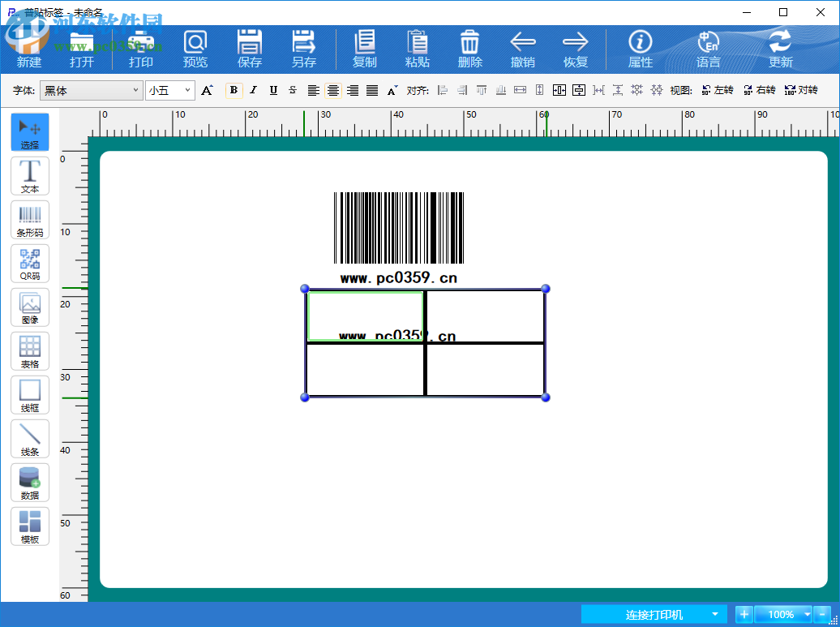840x627 pixels.
Task: Click the 打开 (Open) folder icon
Action: point(81,49)
